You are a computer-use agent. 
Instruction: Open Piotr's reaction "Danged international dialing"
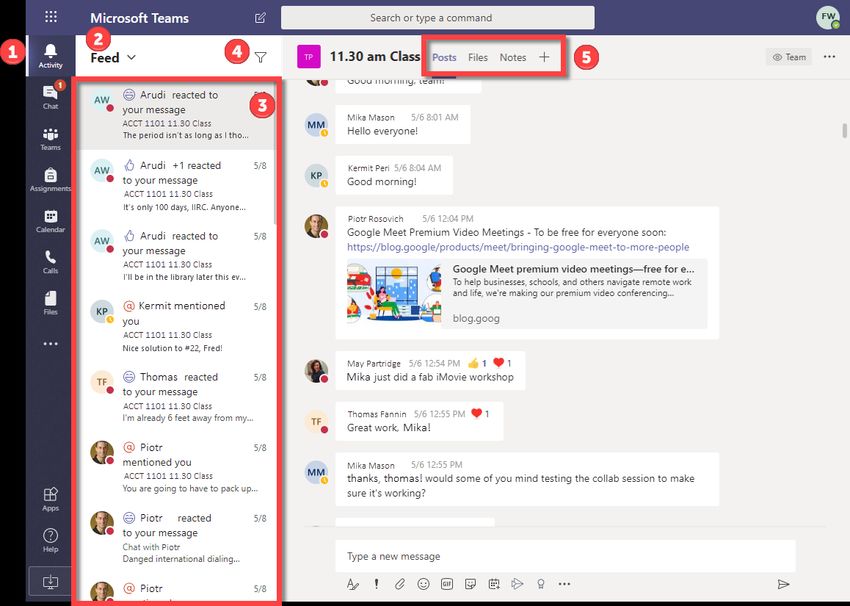click(176, 538)
